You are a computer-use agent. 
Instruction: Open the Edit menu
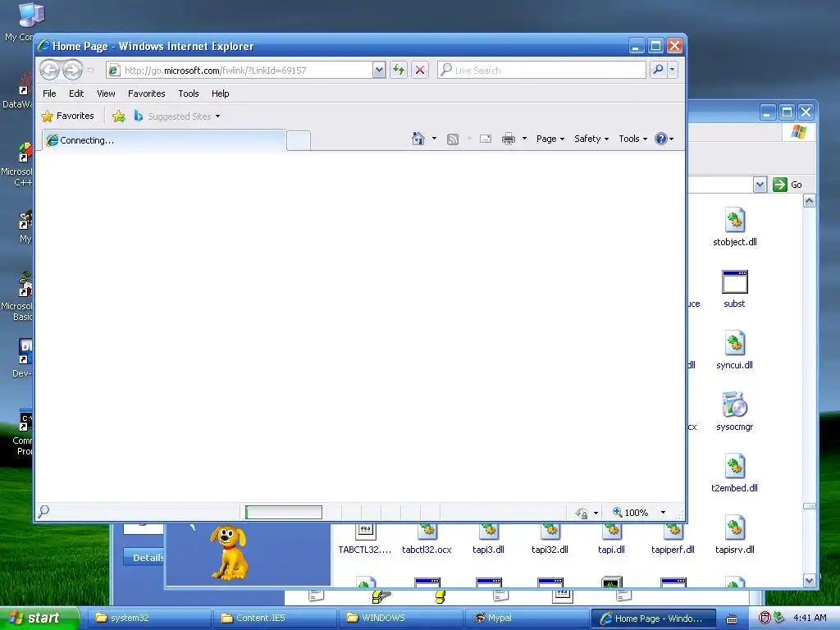76,94
